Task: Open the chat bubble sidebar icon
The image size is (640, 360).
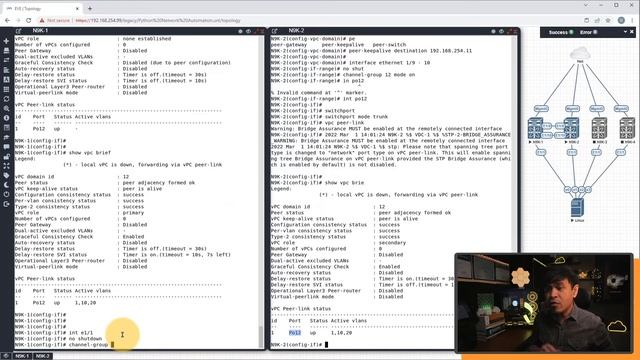Action: (x=6, y=147)
